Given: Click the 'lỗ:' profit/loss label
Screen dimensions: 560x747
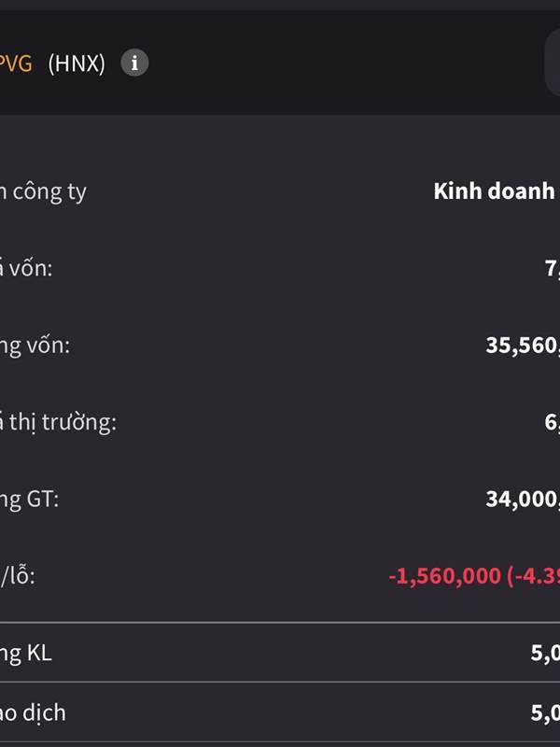Looking at the screenshot, I should [19, 576].
